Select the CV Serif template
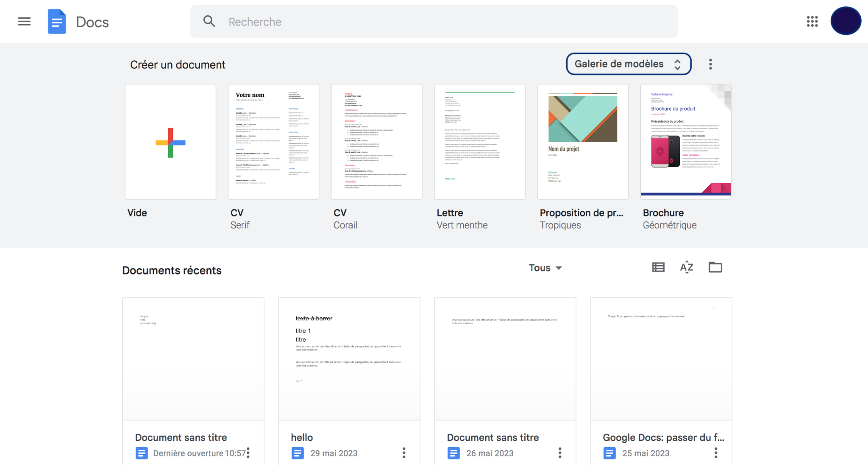 pos(273,142)
